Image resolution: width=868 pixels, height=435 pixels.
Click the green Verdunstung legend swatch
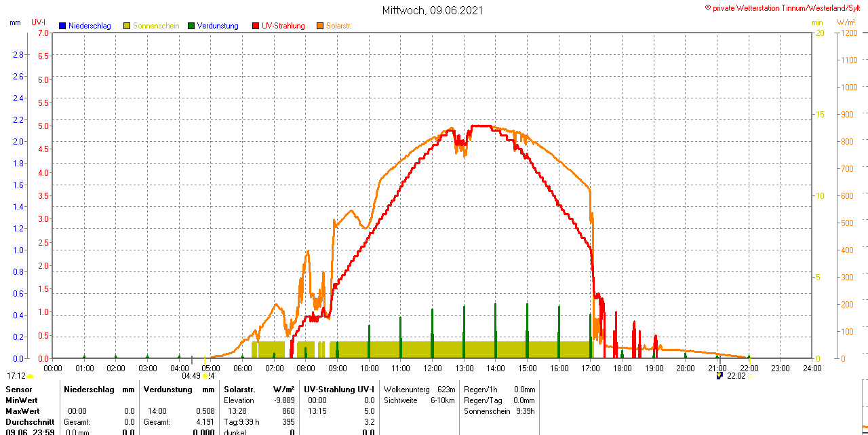pos(191,26)
